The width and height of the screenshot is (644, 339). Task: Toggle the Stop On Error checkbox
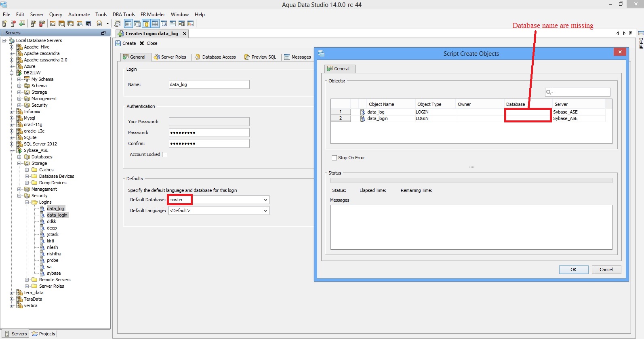pos(334,158)
